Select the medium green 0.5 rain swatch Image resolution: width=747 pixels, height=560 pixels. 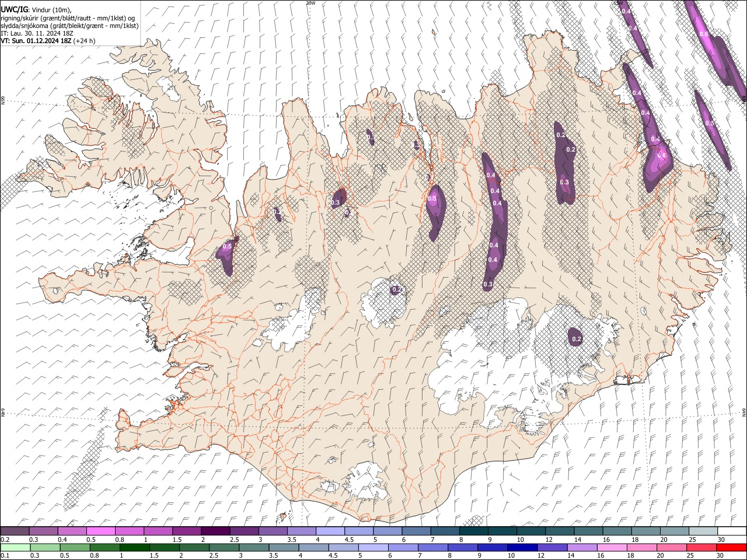click(75, 547)
